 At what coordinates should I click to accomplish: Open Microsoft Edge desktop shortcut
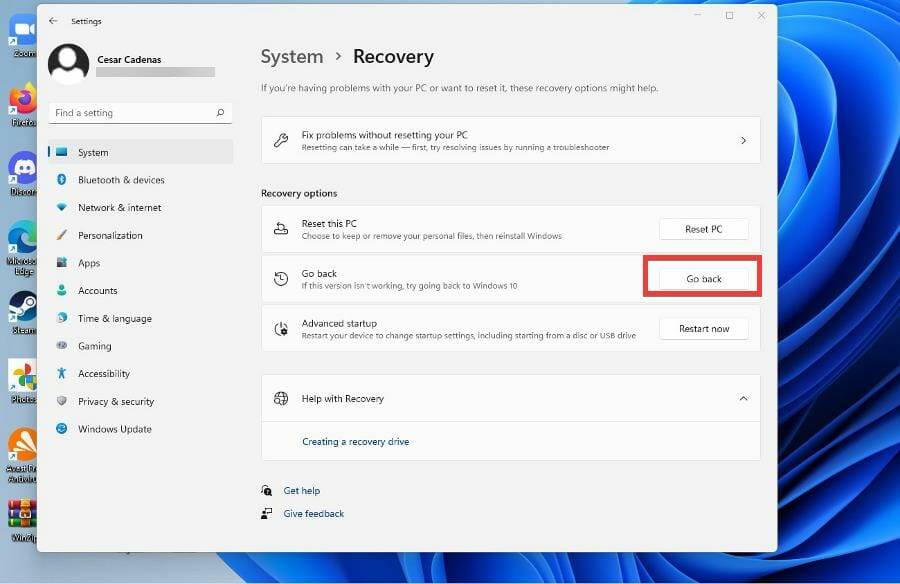click(x=22, y=247)
